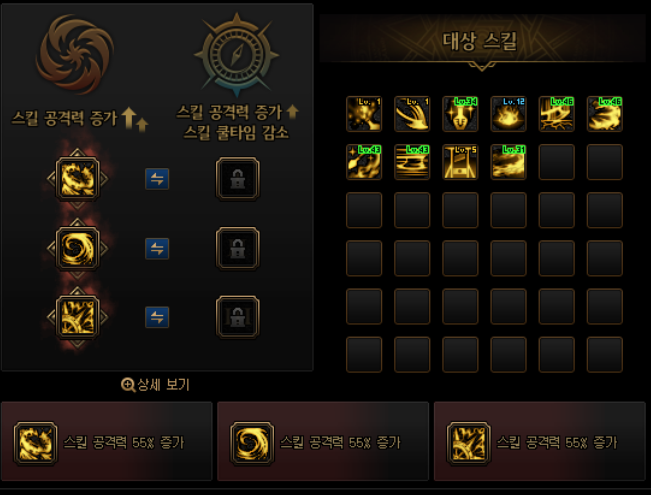Screen dimensions: 651x495
Task: Click the third locked slot marked III
Action: point(237,317)
